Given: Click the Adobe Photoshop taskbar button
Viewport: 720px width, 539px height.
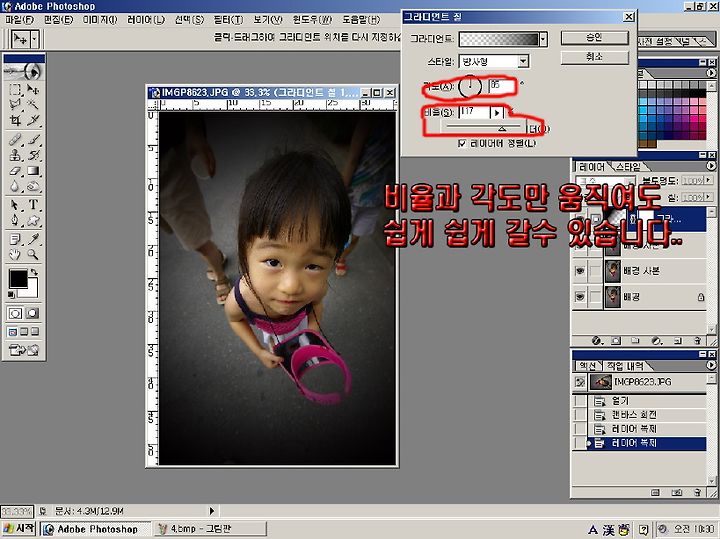Looking at the screenshot, I should [96, 529].
